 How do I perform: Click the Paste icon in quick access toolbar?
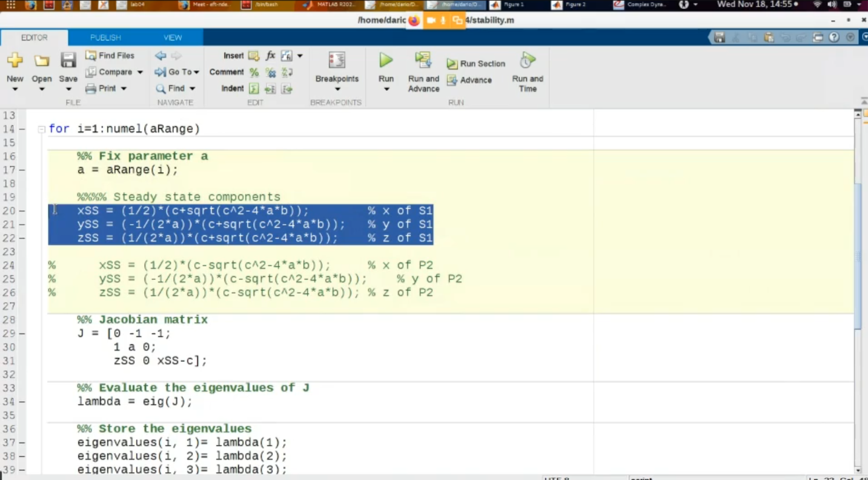pos(769,38)
